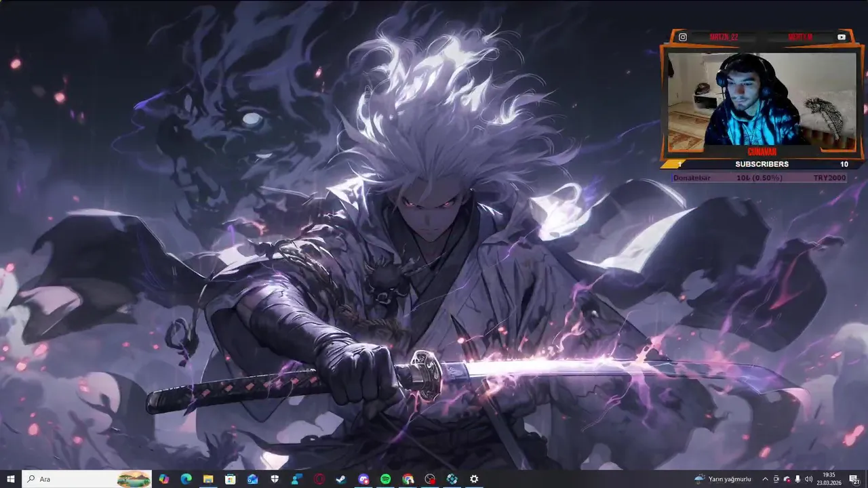Click the Meet Now camera tray icon
The image size is (868, 488).
click(776, 479)
